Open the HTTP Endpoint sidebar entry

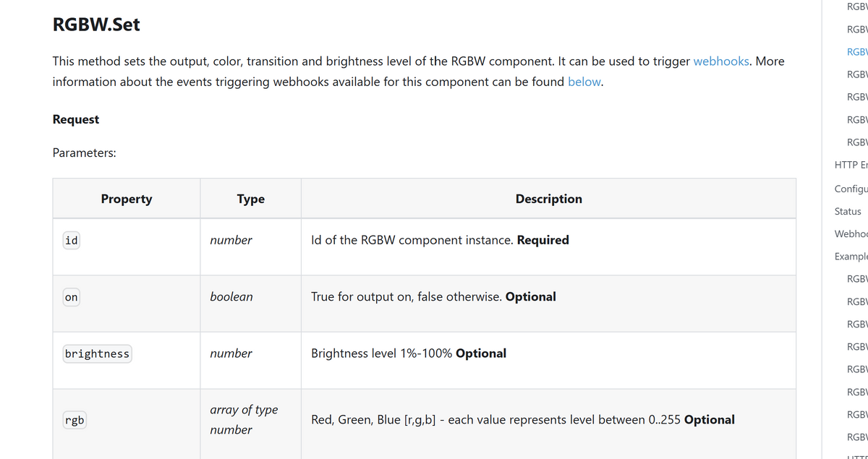[x=851, y=165]
